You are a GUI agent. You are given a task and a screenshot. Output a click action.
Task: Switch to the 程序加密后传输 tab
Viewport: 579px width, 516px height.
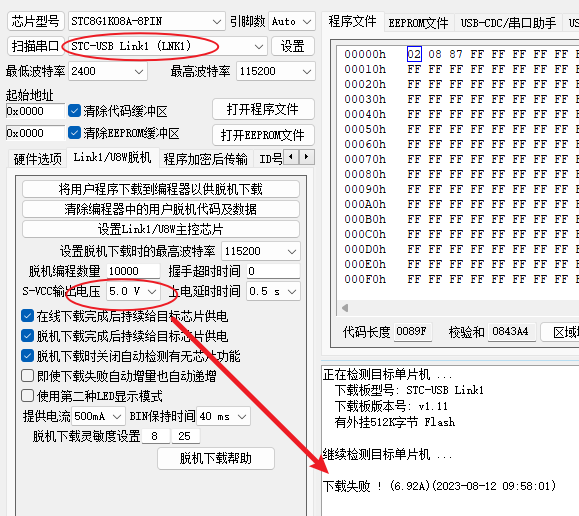click(206, 159)
